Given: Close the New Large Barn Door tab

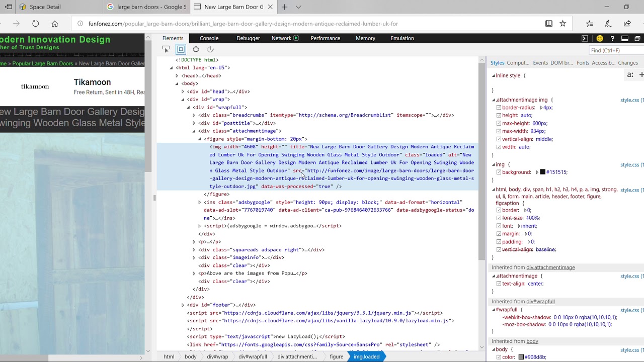Looking at the screenshot, I should pyautogui.click(x=270, y=7).
